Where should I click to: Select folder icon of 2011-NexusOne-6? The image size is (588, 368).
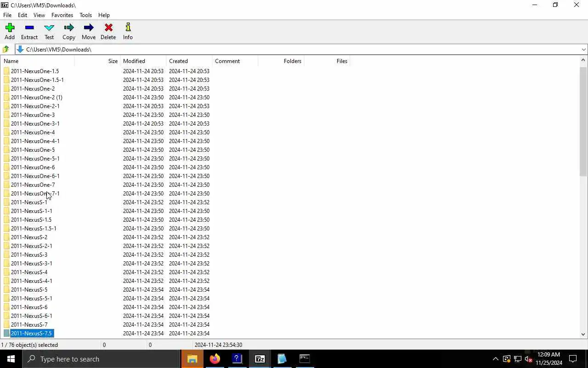[6, 167]
